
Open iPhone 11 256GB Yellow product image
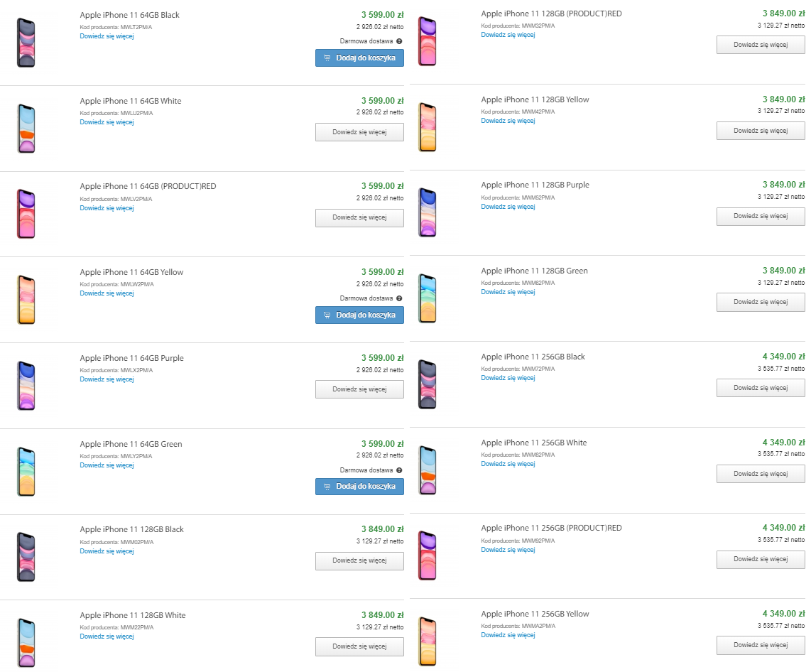coord(428,641)
